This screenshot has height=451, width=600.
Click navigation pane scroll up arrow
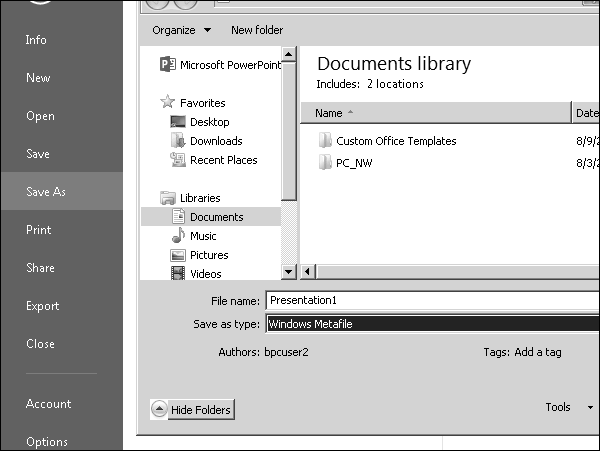click(x=289, y=54)
